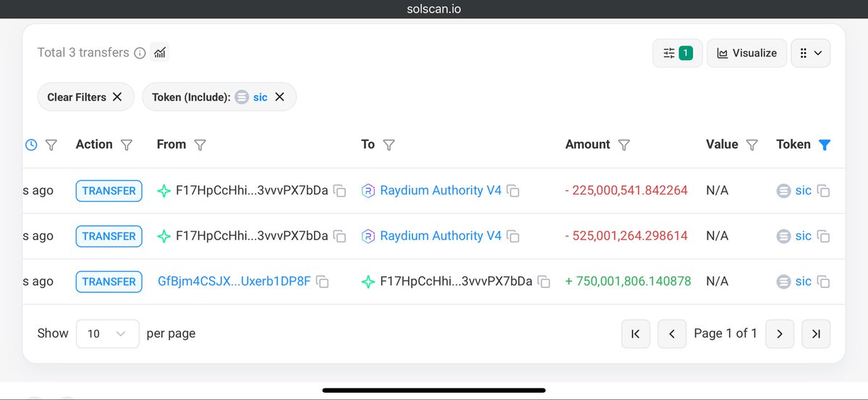
Task: Click the Visualize button
Action: click(746, 53)
